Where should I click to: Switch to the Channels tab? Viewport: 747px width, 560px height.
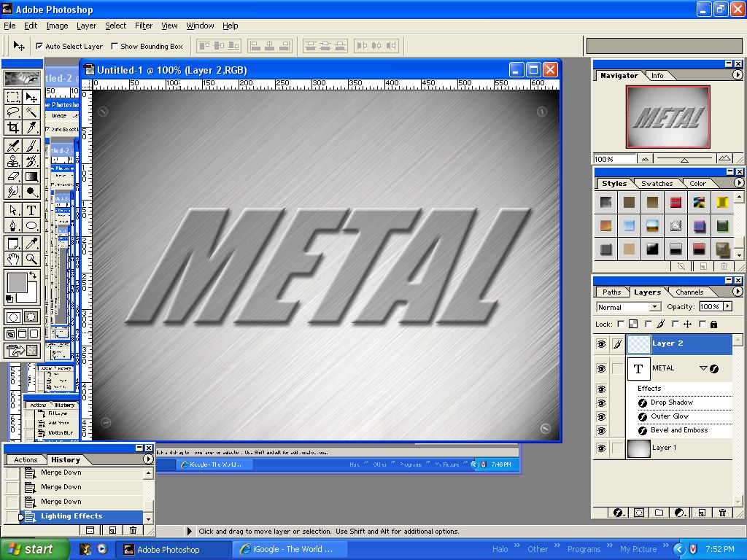coord(689,292)
